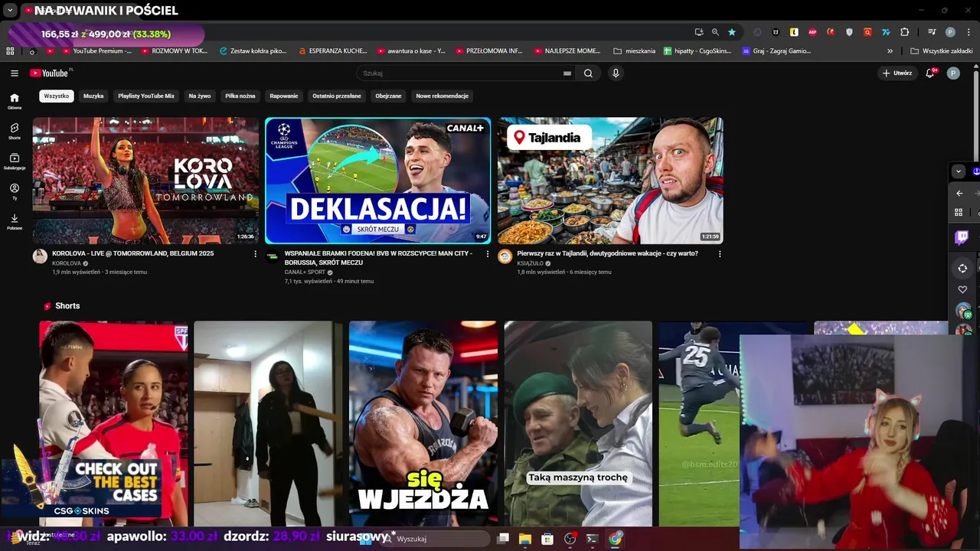Viewport: 980px width, 551px height.
Task: Select the Obejrzane filter chip
Action: click(x=388, y=96)
